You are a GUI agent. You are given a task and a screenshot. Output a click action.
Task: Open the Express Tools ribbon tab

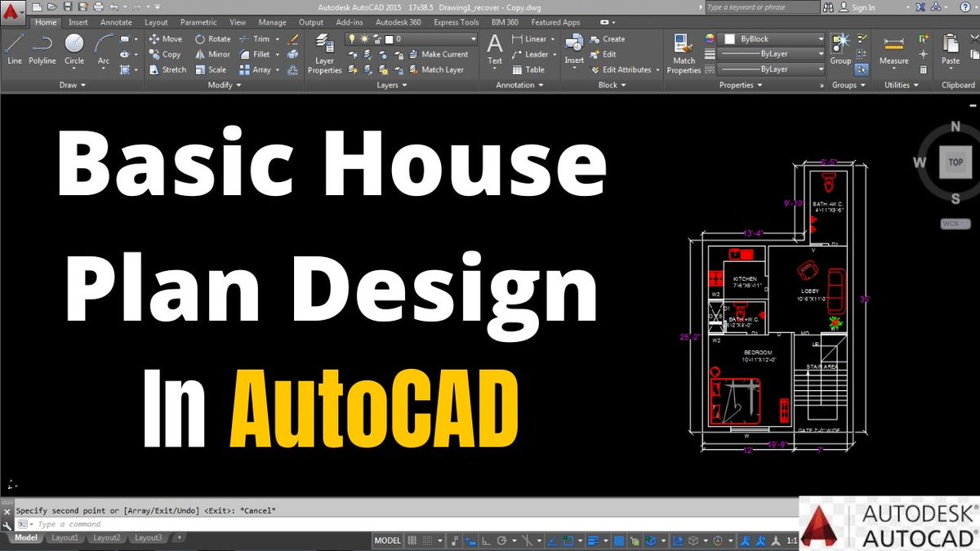click(457, 22)
